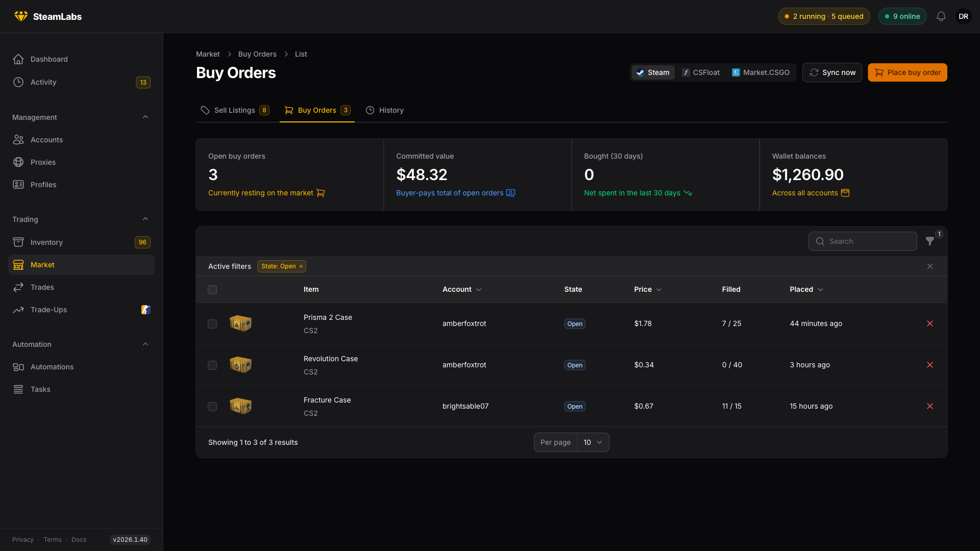The image size is (980, 551).
Task: Open the notifications bell
Action: pyautogui.click(x=941, y=16)
